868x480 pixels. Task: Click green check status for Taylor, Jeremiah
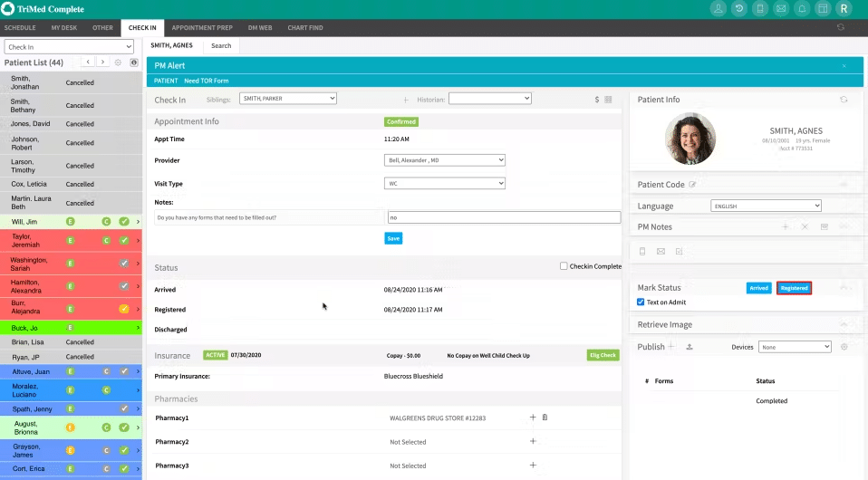pyautogui.click(x=124, y=240)
